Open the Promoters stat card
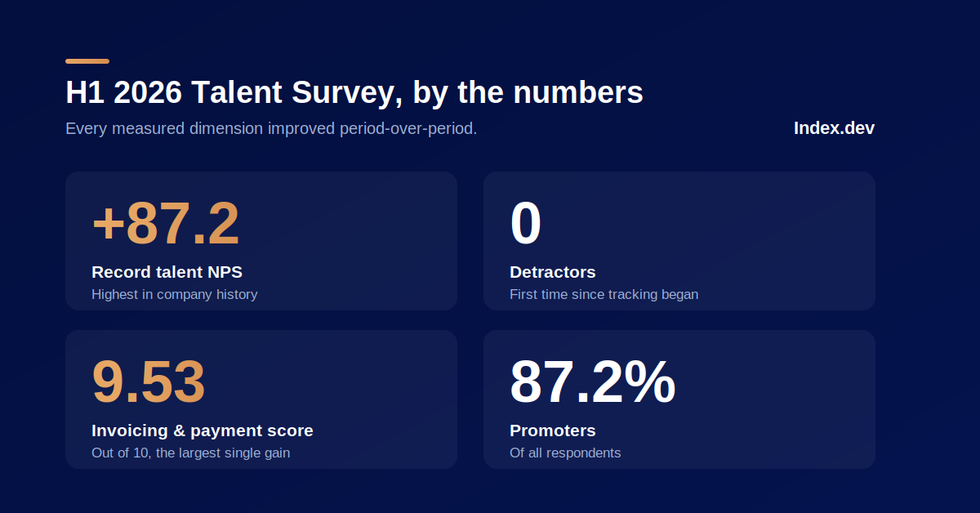Viewport: 980px width, 513px height. pos(679,399)
